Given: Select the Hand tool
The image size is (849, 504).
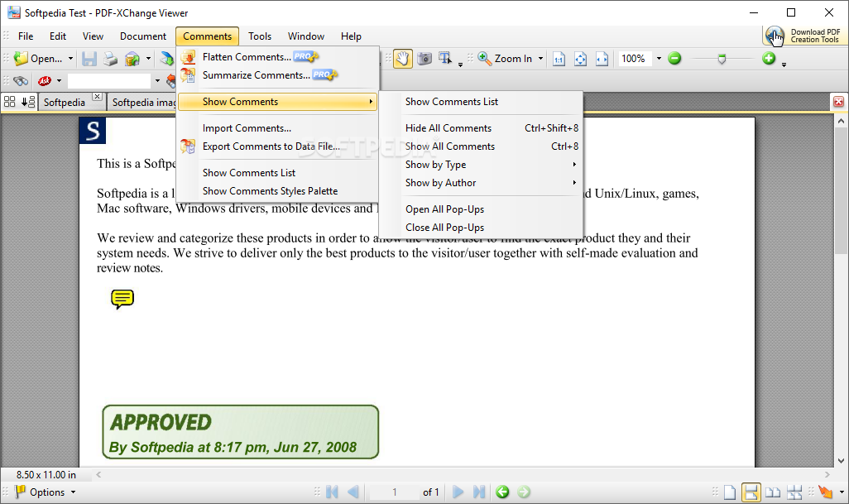Looking at the screenshot, I should pyautogui.click(x=402, y=59).
